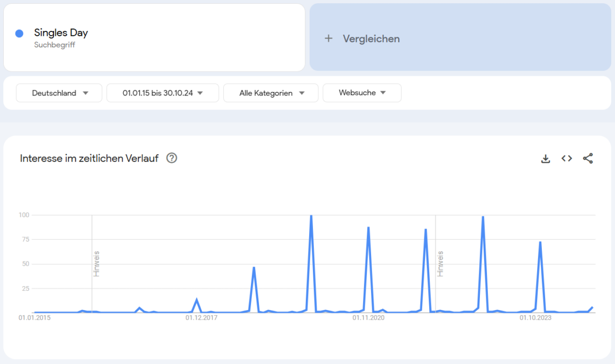Click the blue dot beside Singles Day
The height and width of the screenshot is (364, 615).
click(19, 33)
